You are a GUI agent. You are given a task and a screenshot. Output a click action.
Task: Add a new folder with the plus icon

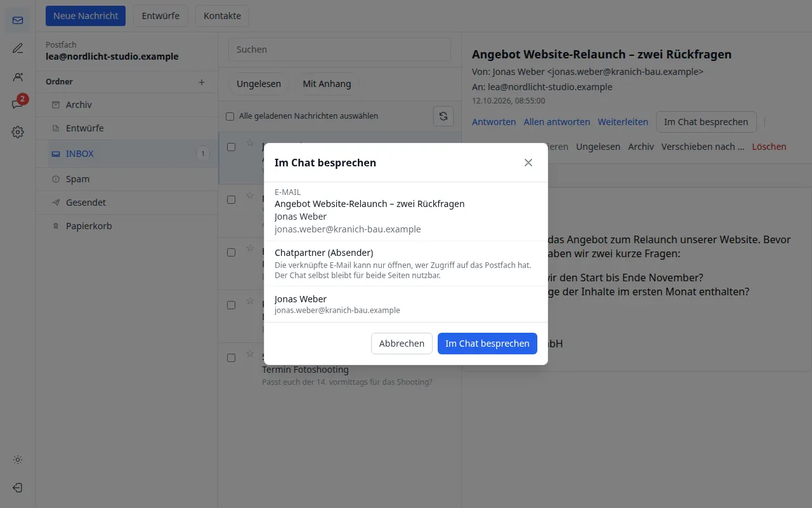tap(202, 82)
